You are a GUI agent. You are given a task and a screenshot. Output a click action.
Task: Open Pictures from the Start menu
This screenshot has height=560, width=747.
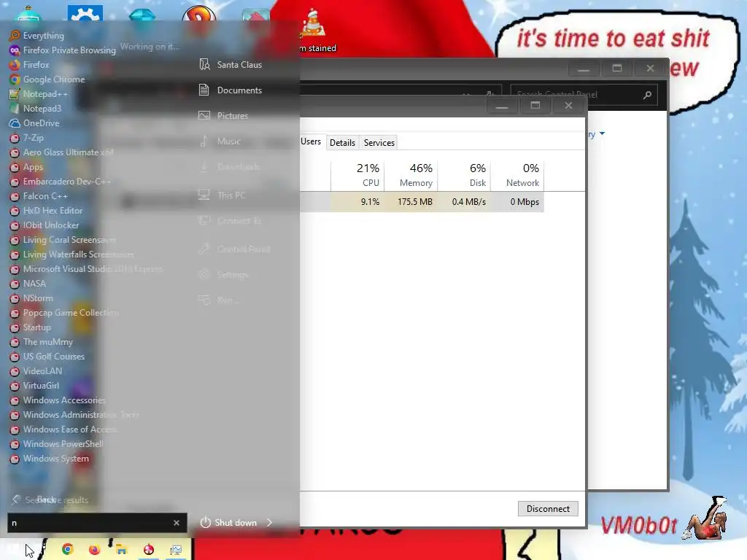pyautogui.click(x=224, y=116)
